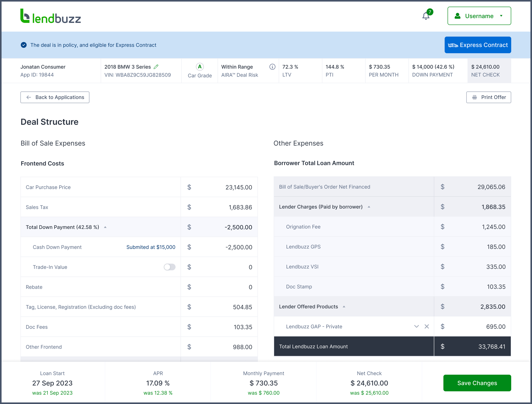532x404 pixels.
Task: Click the deal in policy checkmark icon
Action: point(23,45)
